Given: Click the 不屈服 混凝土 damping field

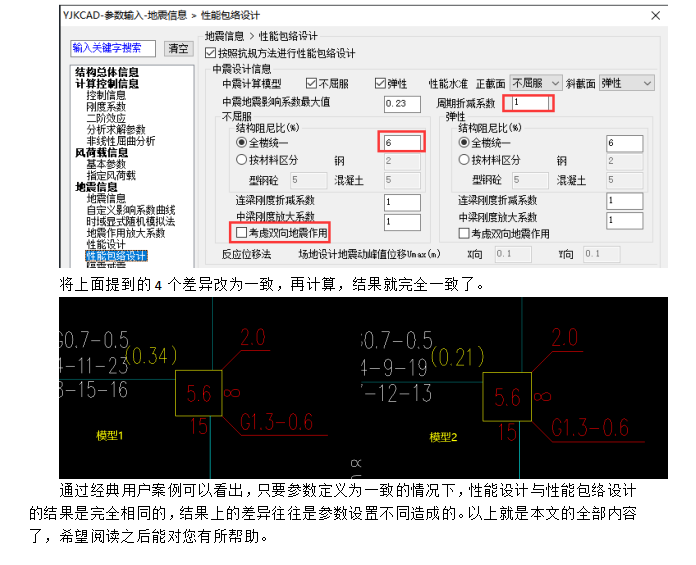Looking at the screenshot, I should [402, 180].
